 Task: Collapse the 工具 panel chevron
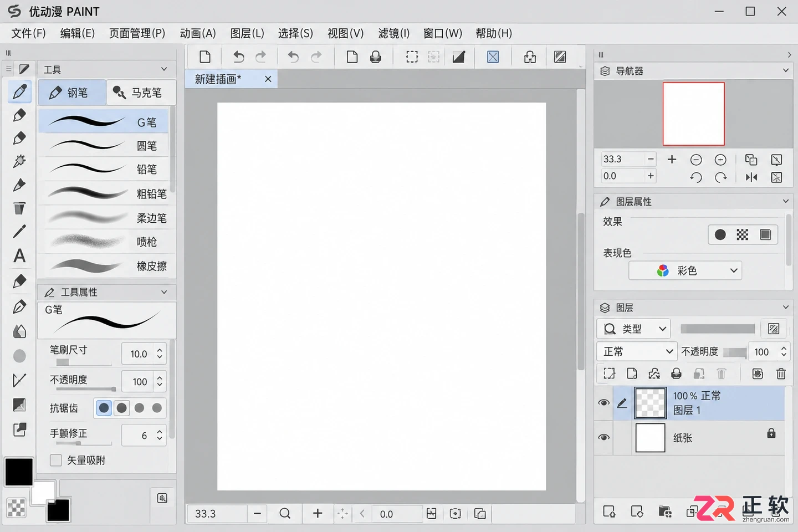(164, 69)
